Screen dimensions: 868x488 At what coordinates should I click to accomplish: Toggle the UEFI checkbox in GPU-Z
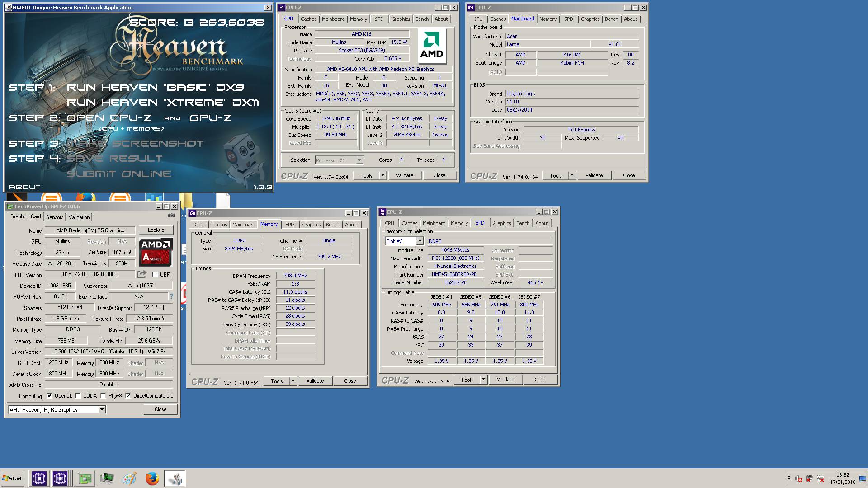click(155, 274)
